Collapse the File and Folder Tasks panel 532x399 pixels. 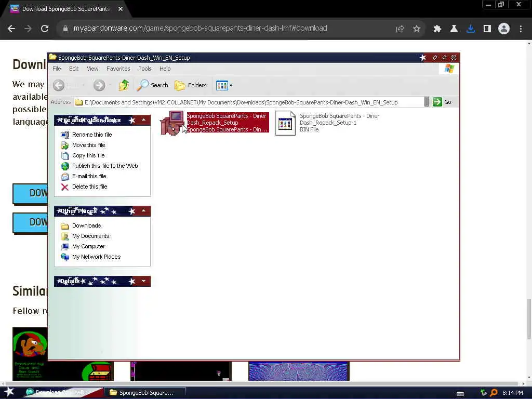coord(143,120)
